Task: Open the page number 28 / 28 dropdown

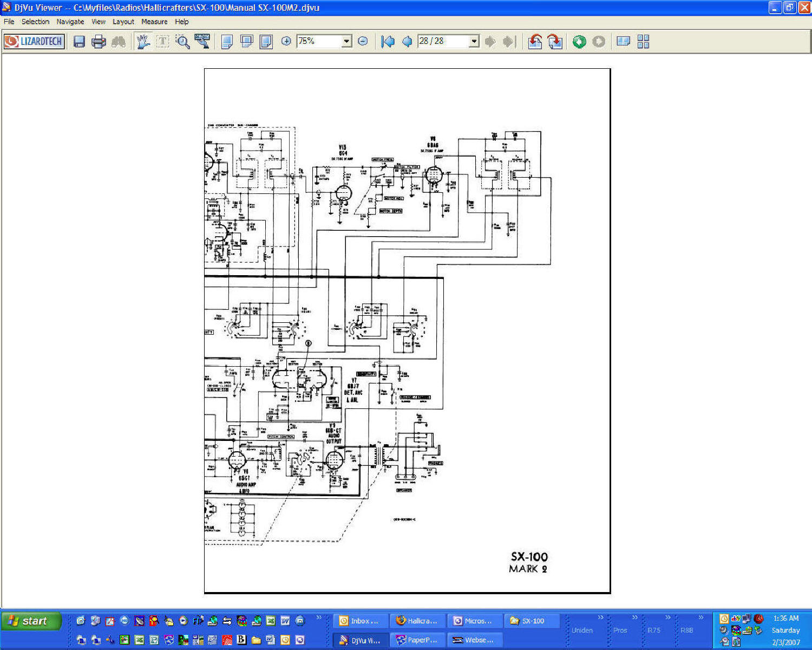Action: click(474, 41)
